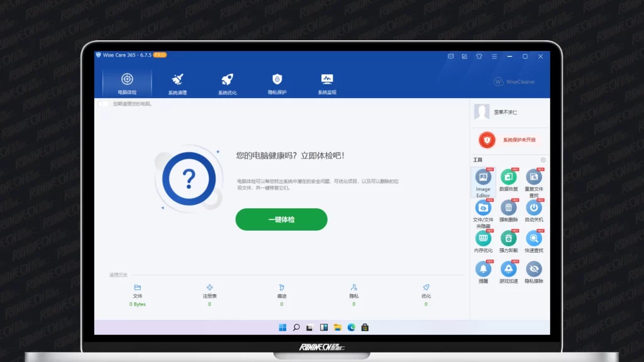Screen dimensions: 644x362
Task: Click the 系统保护未开启 warning button
Action: [x=510, y=140]
